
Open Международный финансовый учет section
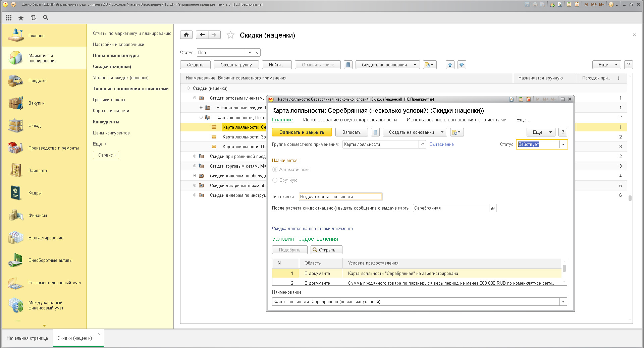coord(44,305)
